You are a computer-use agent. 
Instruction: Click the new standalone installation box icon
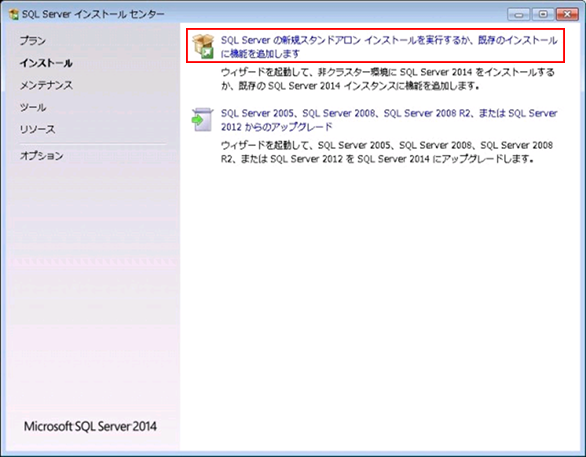tap(203, 46)
